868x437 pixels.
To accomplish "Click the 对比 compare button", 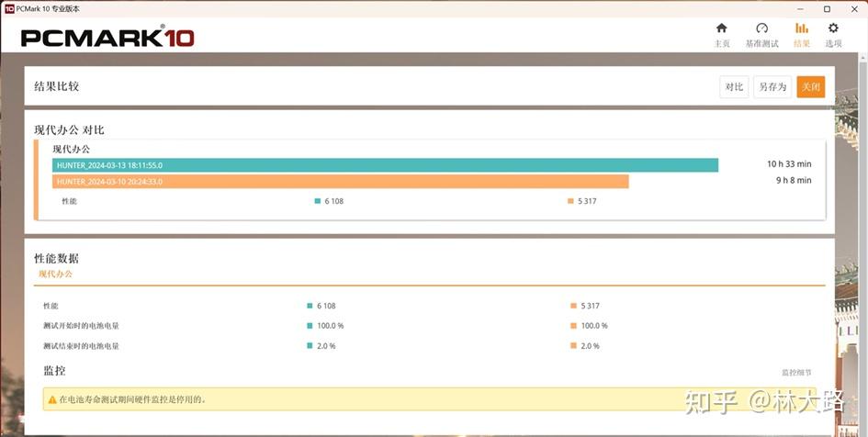I will click(x=734, y=87).
